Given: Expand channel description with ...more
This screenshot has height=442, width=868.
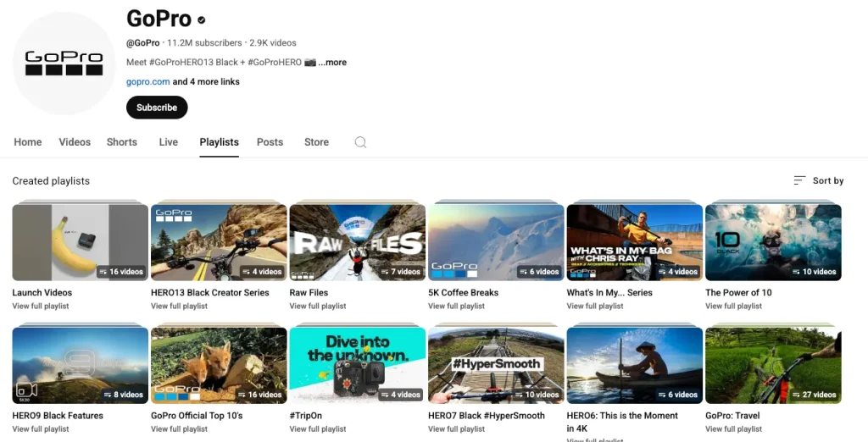Looking at the screenshot, I should [332, 62].
